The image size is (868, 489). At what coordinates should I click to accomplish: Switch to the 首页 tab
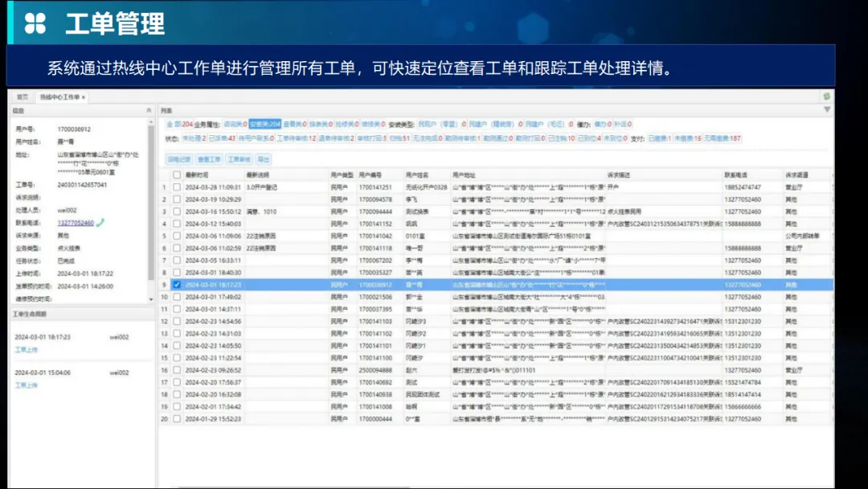click(x=23, y=97)
